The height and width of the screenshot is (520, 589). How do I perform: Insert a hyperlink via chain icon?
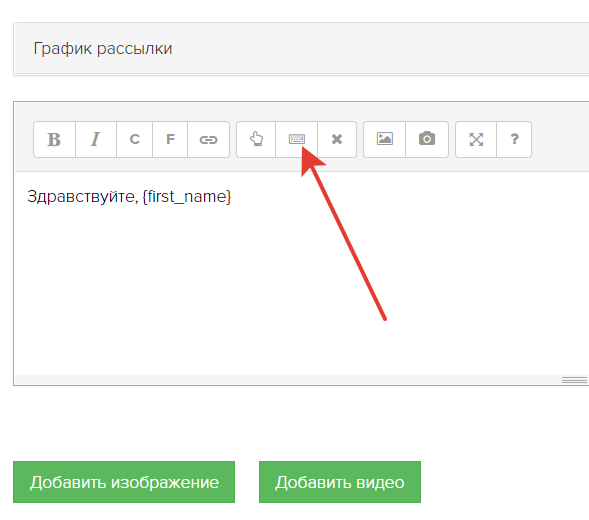click(x=208, y=139)
